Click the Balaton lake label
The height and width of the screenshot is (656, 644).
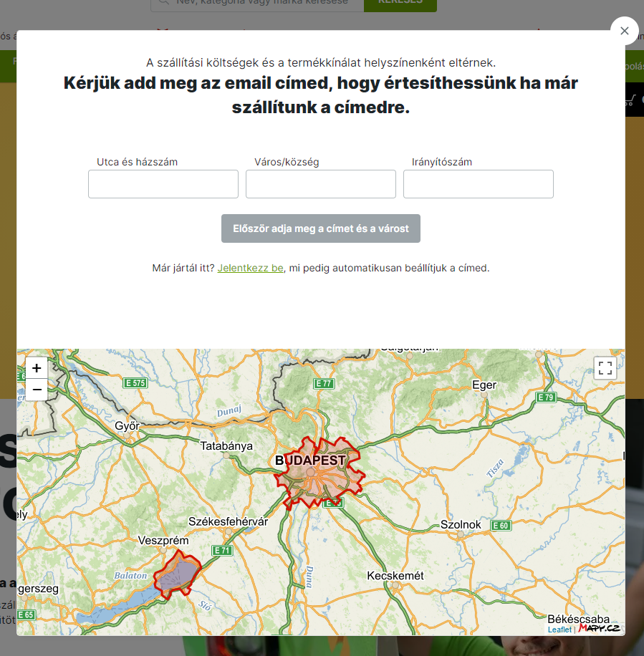click(x=130, y=576)
